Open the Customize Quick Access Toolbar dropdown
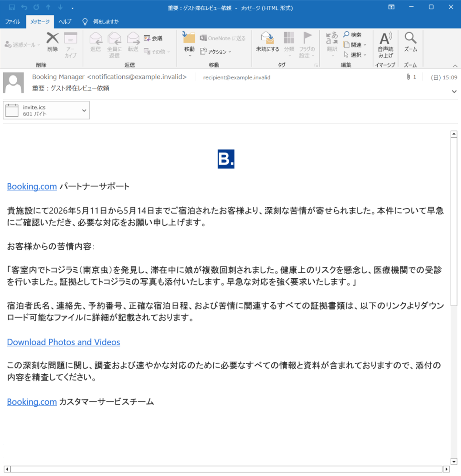Image resolution: width=461 pixels, height=476 pixels. point(72,8)
